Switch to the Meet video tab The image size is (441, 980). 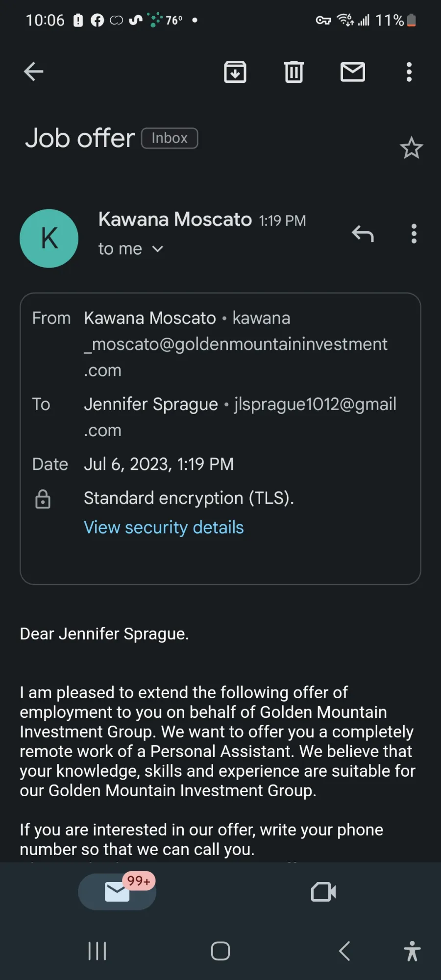(x=323, y=892)
